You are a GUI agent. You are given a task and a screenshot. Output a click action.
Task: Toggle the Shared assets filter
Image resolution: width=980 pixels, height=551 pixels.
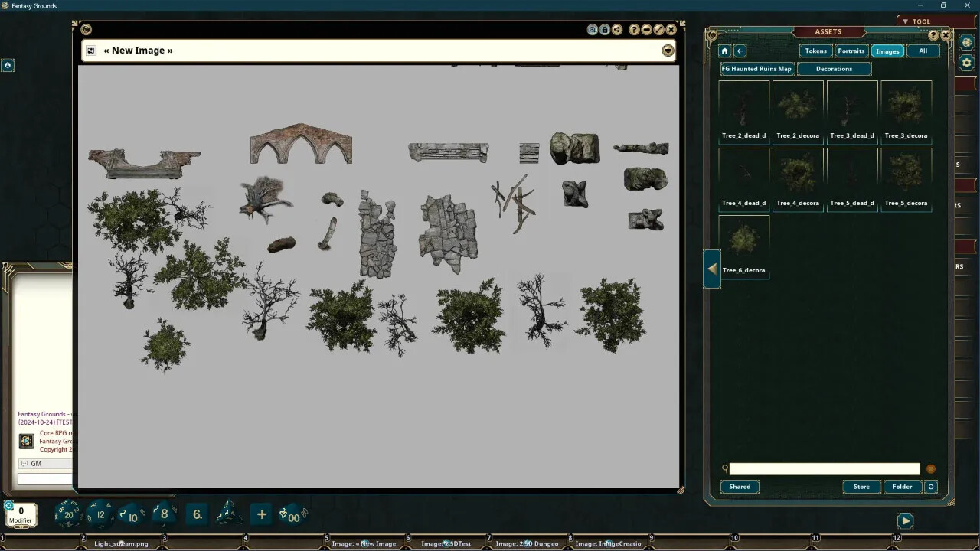740,487
